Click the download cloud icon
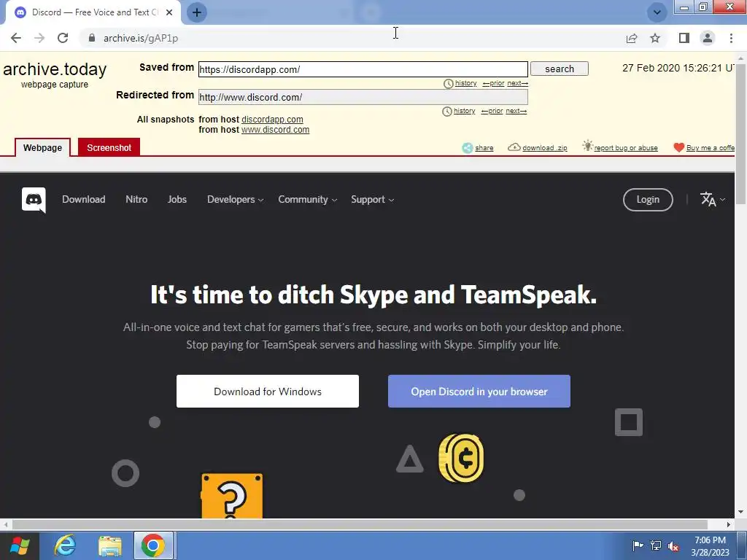This screenshot has height=560, width=747. (514, 147)
